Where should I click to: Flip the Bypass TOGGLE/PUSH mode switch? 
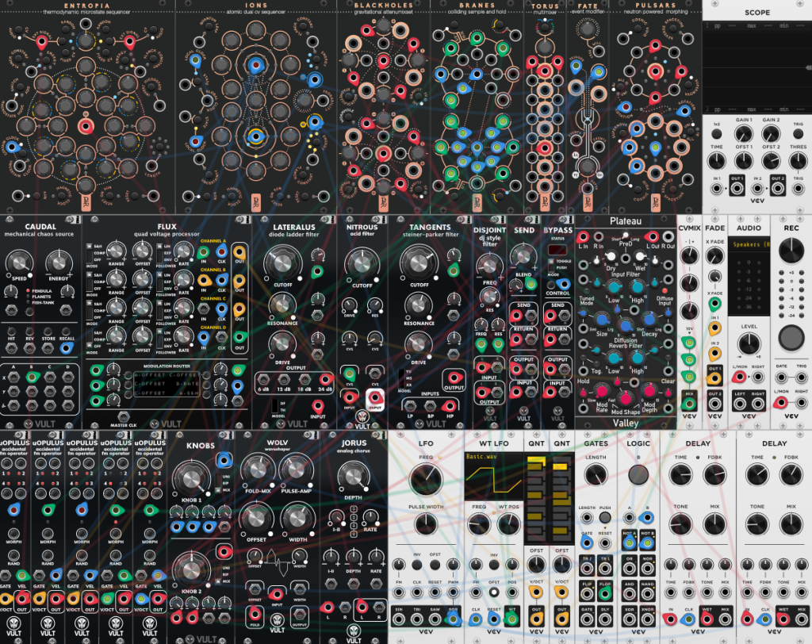(551, 265)
